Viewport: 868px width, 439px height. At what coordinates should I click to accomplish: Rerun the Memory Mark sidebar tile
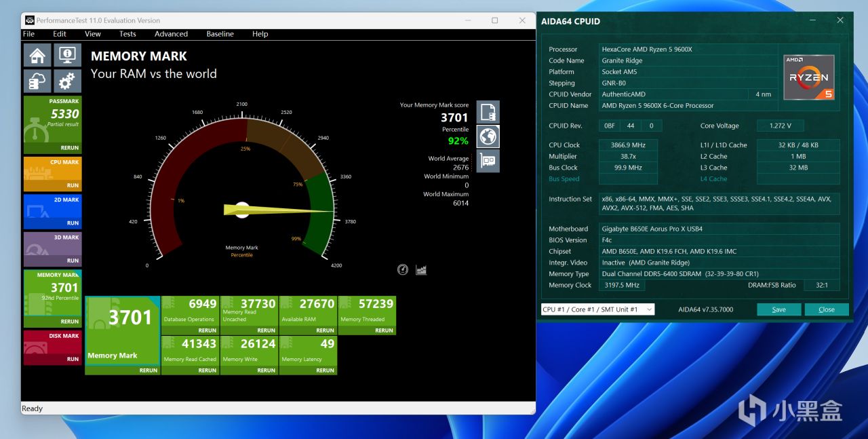70,322
